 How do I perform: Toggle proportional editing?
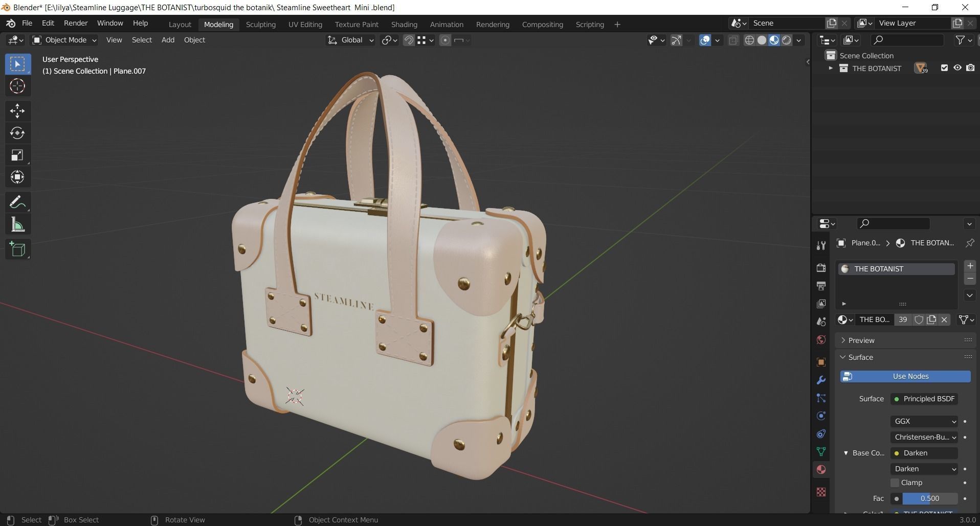(x=445, y=40)
